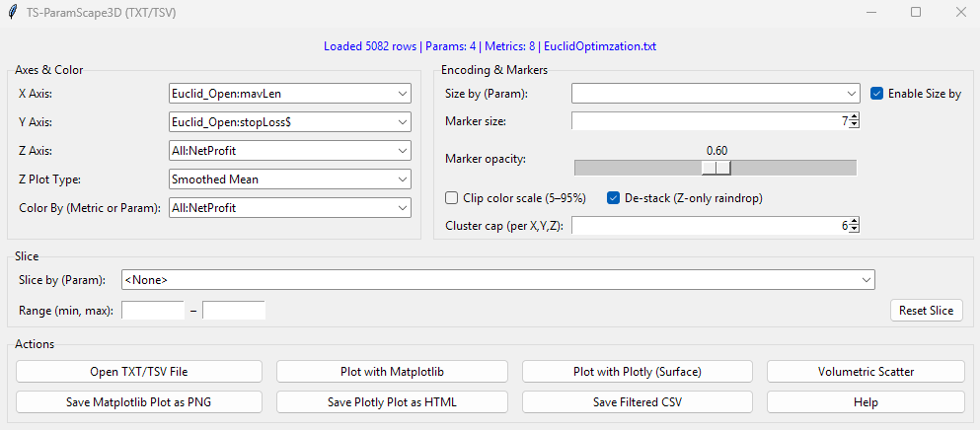Click the feather app icon in title bar
Viewport: 980px width, 430px height.
[x=11, y=13]
